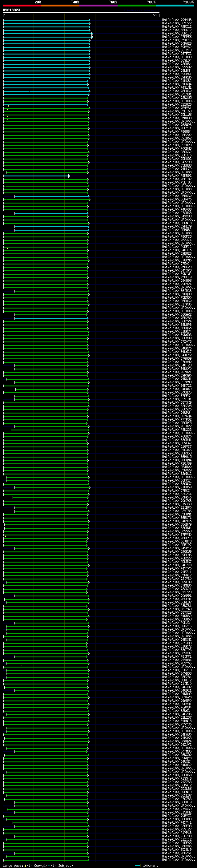
Task: Select hit label UniRef100_B6TBM8
Action: click(177, 57)
